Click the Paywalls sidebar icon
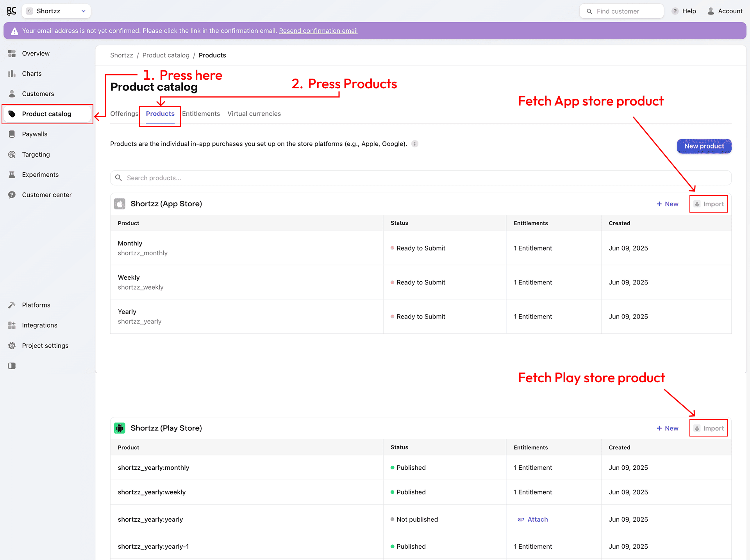This screenshot has width=750, height=560. tap(12, 134)
